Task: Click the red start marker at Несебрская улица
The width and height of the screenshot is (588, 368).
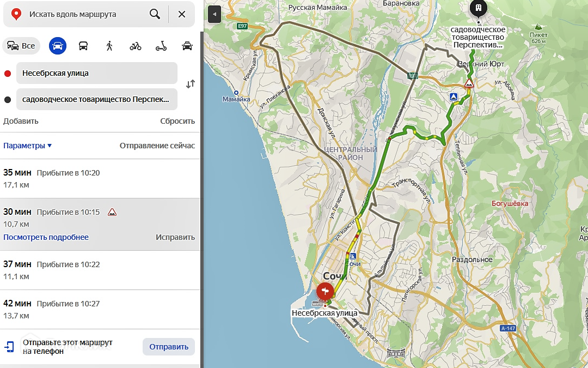Action: pos(324,291)
